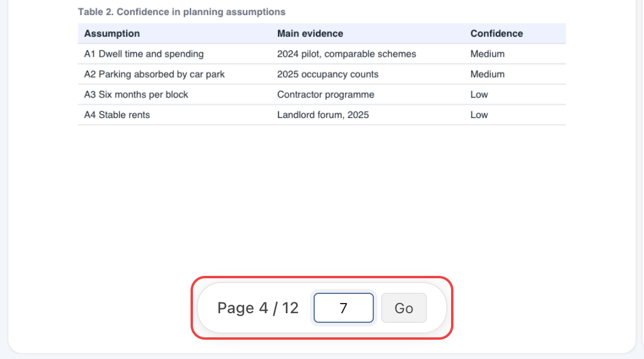Image resolution: width=644 pixels, height=359 pixels.
Task: Click '2024 pilot, comparable schemes' cell
Action: (x=347, y=54)
